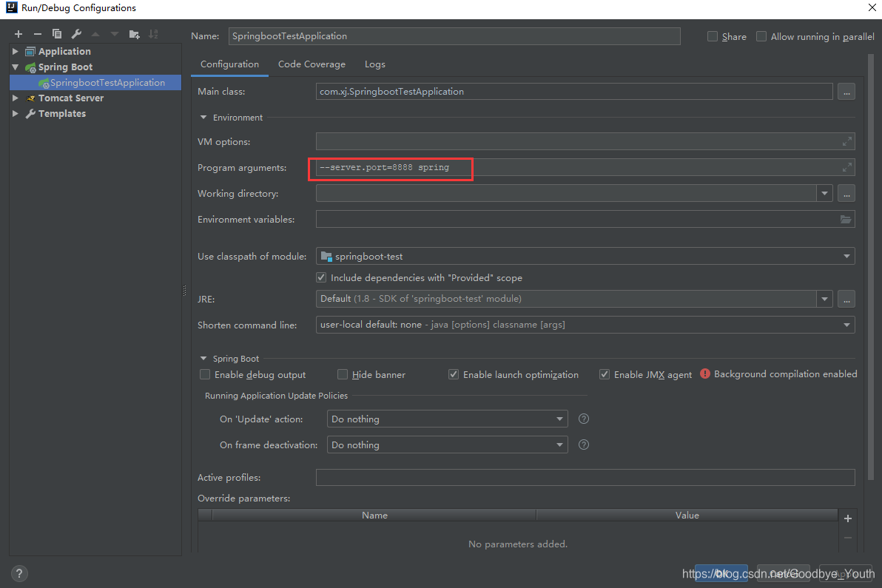Sort configurations with the sort icon
This screenshot has width=882, height=588.
pos(154,34)
